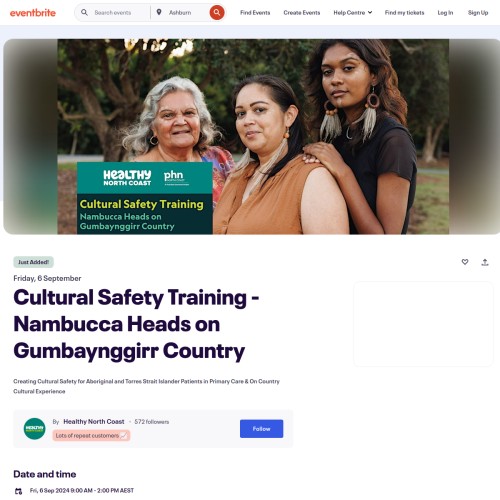
Task: Click the calendar icon beside event date
Action: [19, 491]
